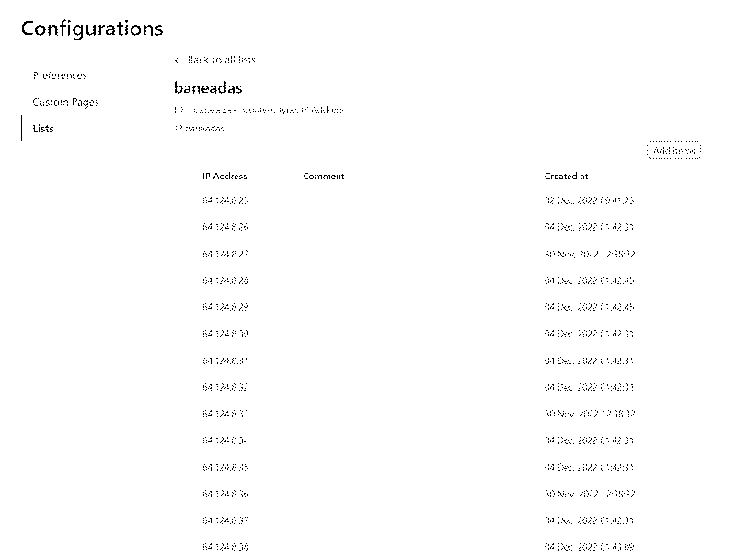Screen dimensions: 736x560
Task: Open the Custom Pages section
Action: 65,102
